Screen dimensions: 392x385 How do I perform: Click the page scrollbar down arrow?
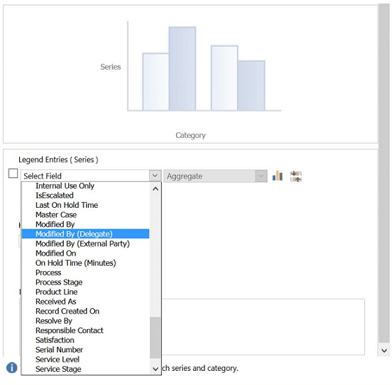tap(384, 351)
